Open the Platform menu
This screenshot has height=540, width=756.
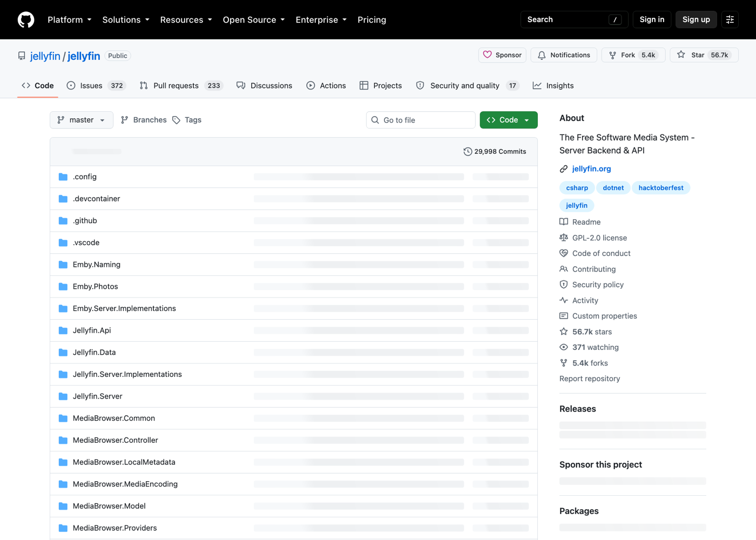point(69,19)
